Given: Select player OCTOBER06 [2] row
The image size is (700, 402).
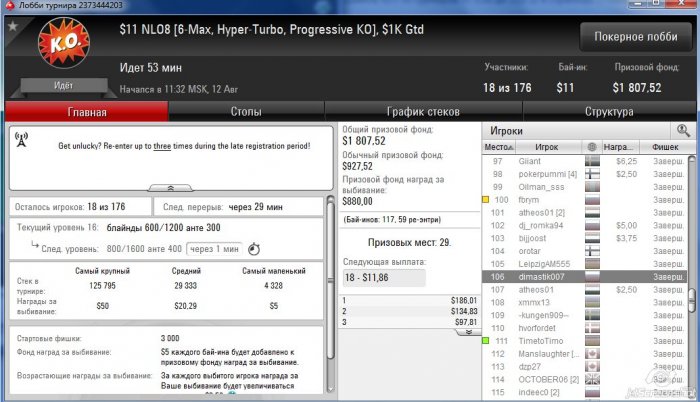Looking at the screenshot, I should click(x=584, y=380).
